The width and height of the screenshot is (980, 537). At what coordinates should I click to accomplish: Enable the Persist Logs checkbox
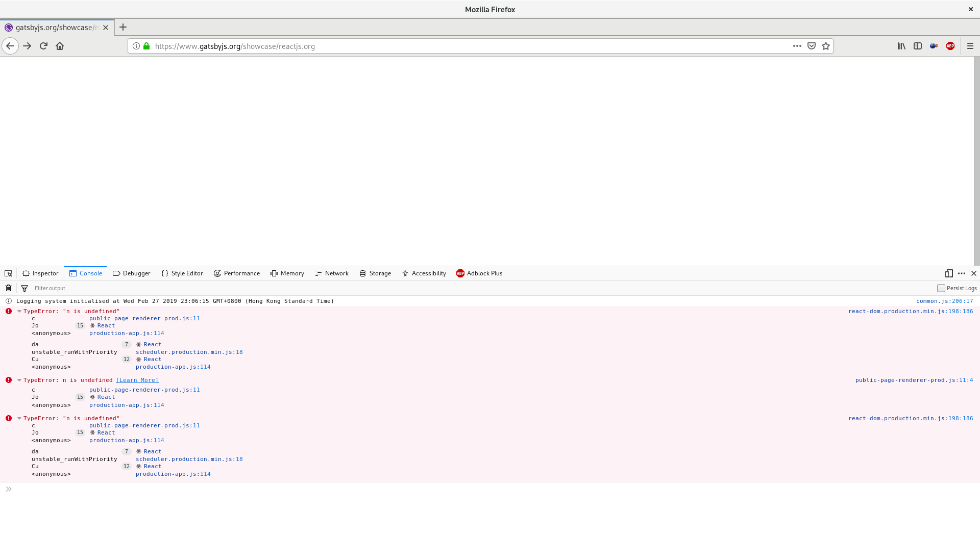tap(940, 288)
